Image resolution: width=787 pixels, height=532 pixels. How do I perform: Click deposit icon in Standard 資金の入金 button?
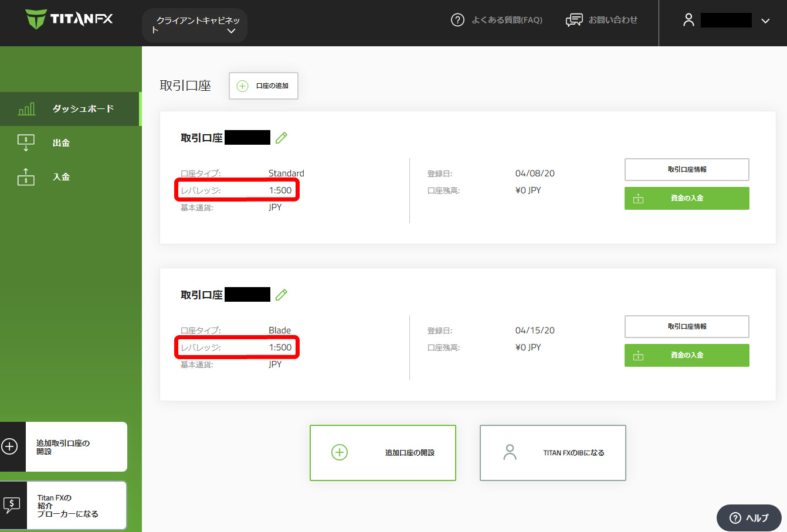tap(639, 199)
